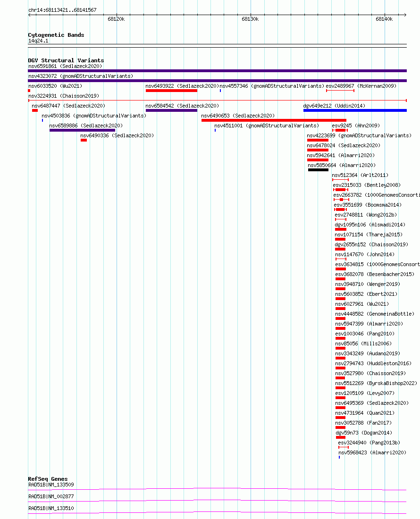This screenshot has width=420, height=519.
Task: Open nsv2794743 (Huddleston2016) label
Action: [373, 364]
